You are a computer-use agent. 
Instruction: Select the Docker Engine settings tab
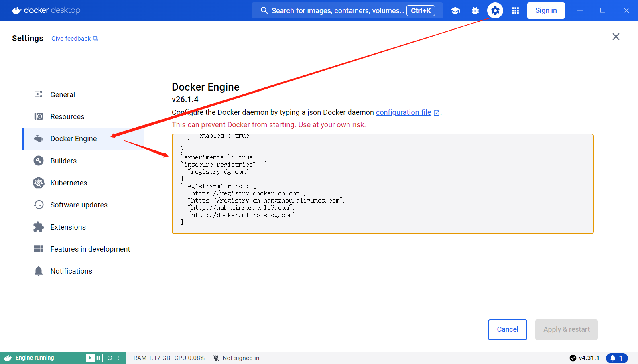(x=83, y=138)
